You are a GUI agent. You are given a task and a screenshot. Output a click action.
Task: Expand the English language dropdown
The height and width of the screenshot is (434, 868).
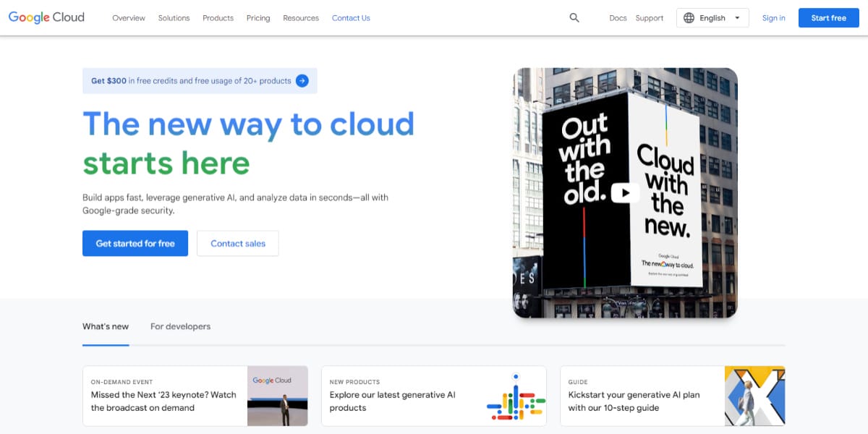[737, 18]
